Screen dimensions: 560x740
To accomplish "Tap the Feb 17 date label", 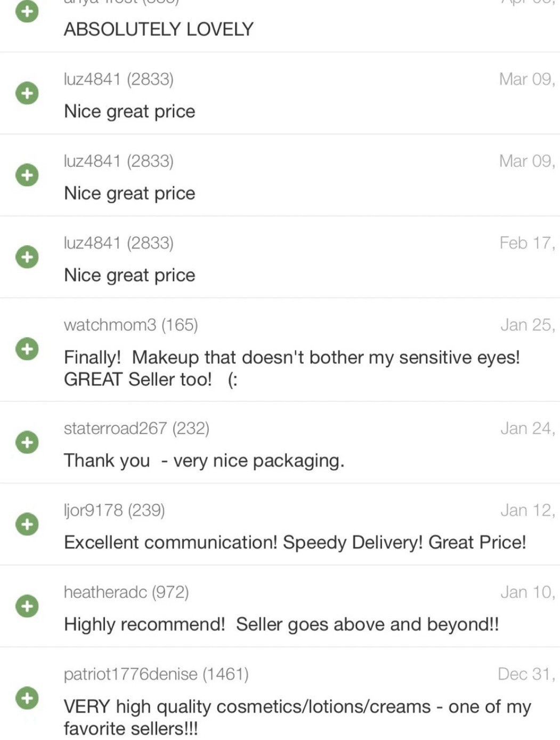I will [x=527, y=243].
